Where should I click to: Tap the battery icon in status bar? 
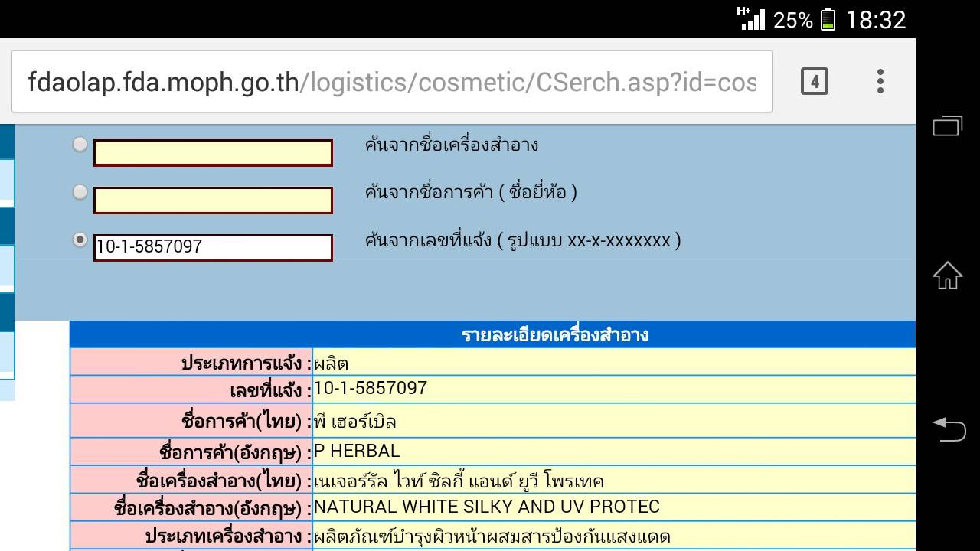828,19
